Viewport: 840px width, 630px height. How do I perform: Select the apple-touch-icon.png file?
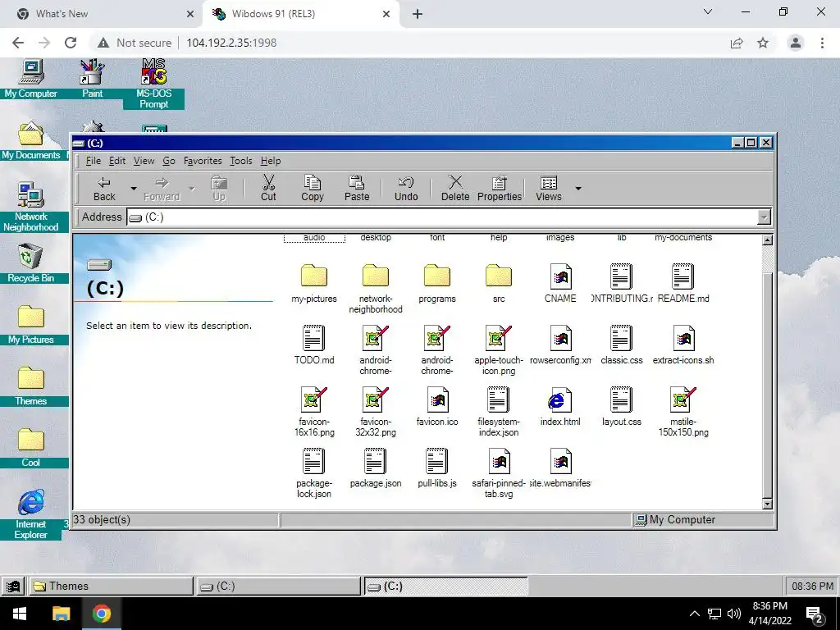(499, 350)
